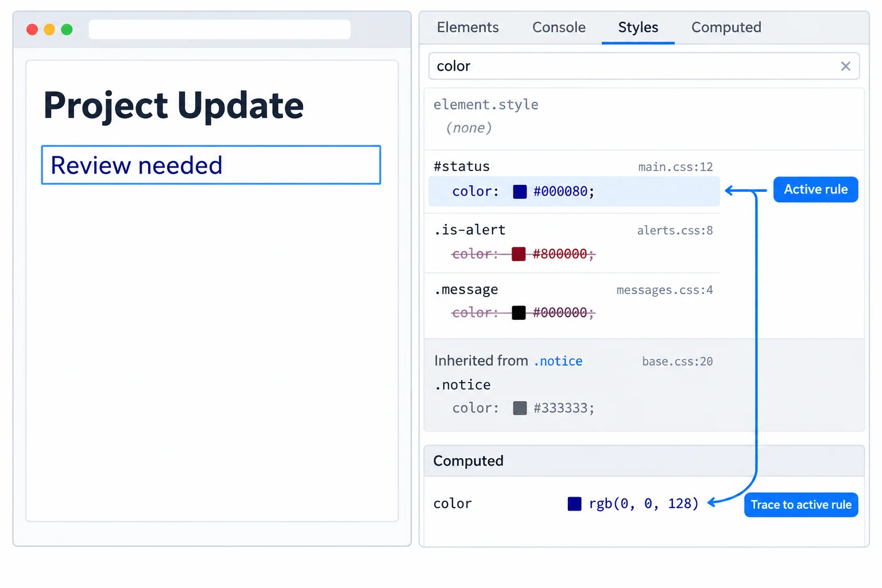The height and width of the screenshot is (588, 882).
Task: Click the struck-through #800000; value
Action: click(x=564, y=254)
